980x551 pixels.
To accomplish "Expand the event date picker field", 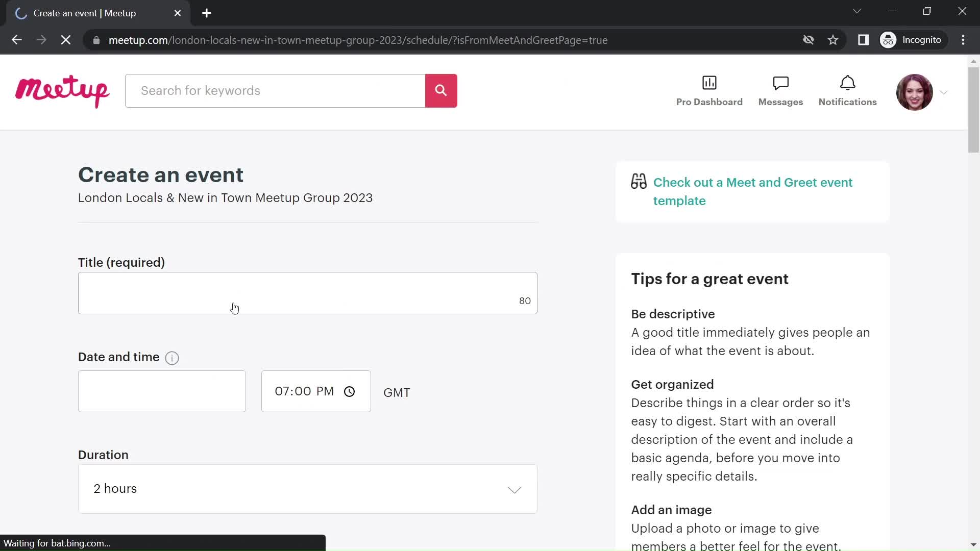I will point(162,391).
